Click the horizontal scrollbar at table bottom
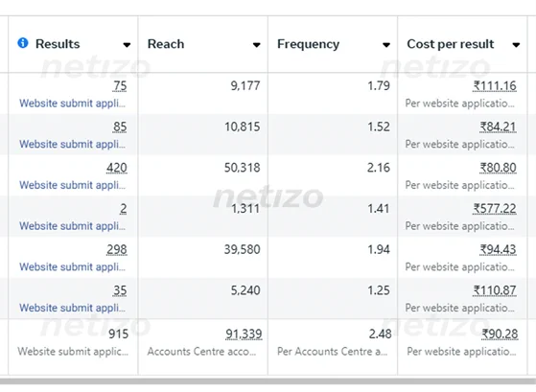Screen dimensions: 536x392 [x=268, y=380]
